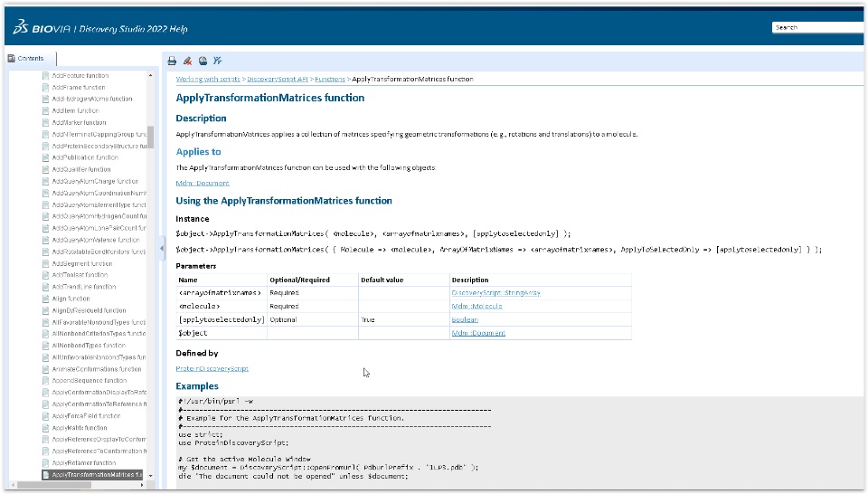Open Mdm::Molecule link in parameters table
The image size is (868, 494).
pos(476,306)
